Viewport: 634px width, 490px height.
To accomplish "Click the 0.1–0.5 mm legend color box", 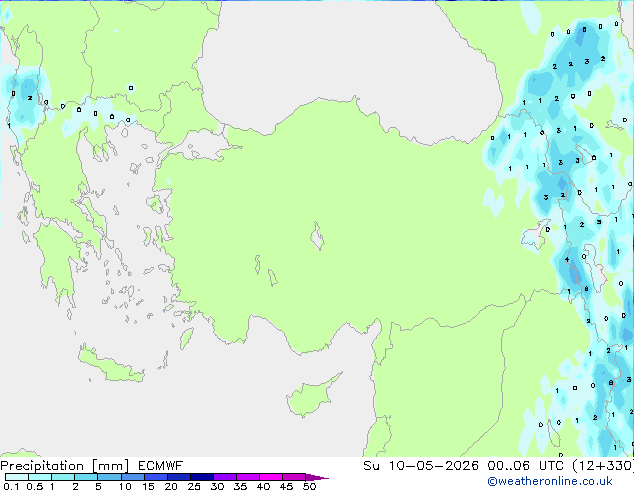I will coord(17,477).
